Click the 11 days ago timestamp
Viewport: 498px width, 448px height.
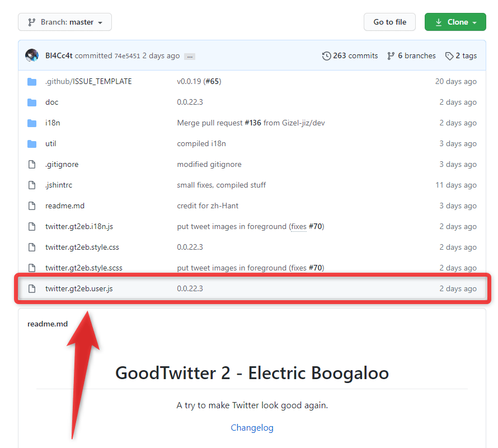pos(456,185)
